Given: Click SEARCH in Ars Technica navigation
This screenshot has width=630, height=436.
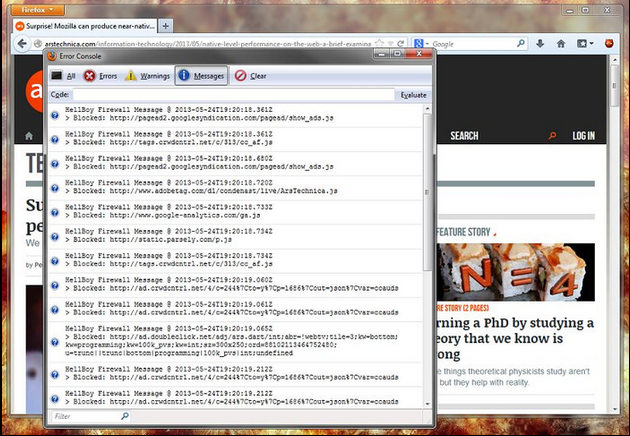Looking at the screenshot, I should tap(464, 136).
